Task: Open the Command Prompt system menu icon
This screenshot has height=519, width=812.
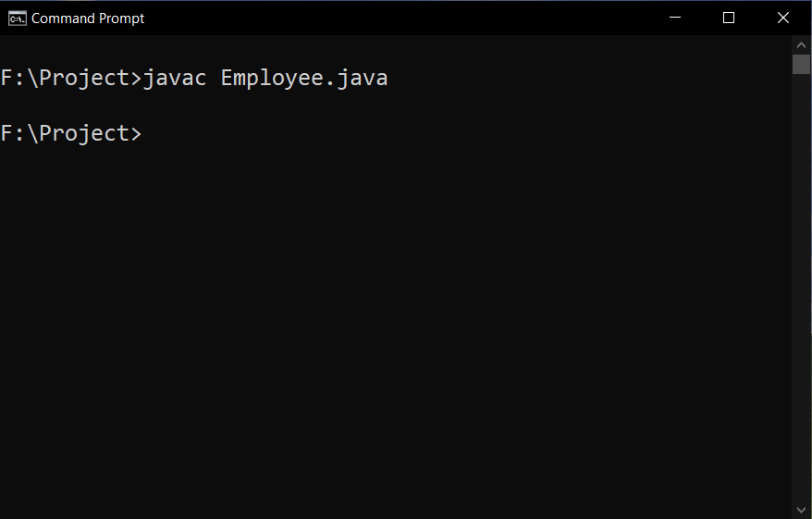Action: 17,19
